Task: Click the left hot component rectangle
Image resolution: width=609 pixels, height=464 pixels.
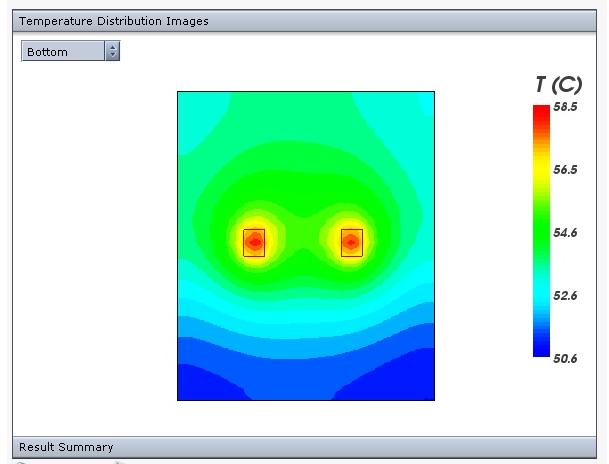Action: click(x=254, y=243)
